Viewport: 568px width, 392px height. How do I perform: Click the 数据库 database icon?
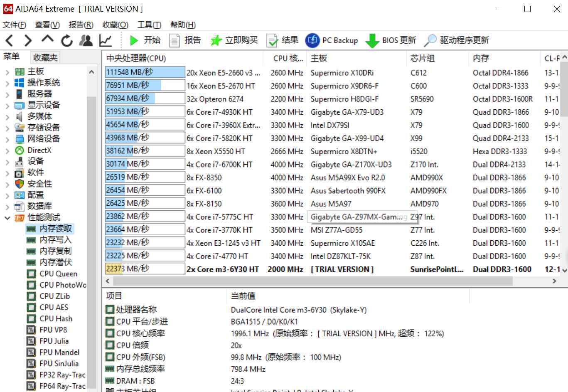click(x=20, y=207)
